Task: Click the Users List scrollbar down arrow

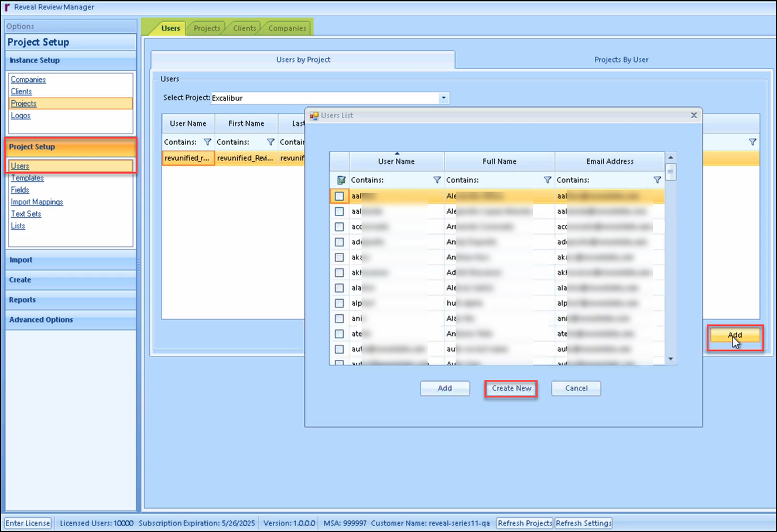Action: tap(671, 359)
